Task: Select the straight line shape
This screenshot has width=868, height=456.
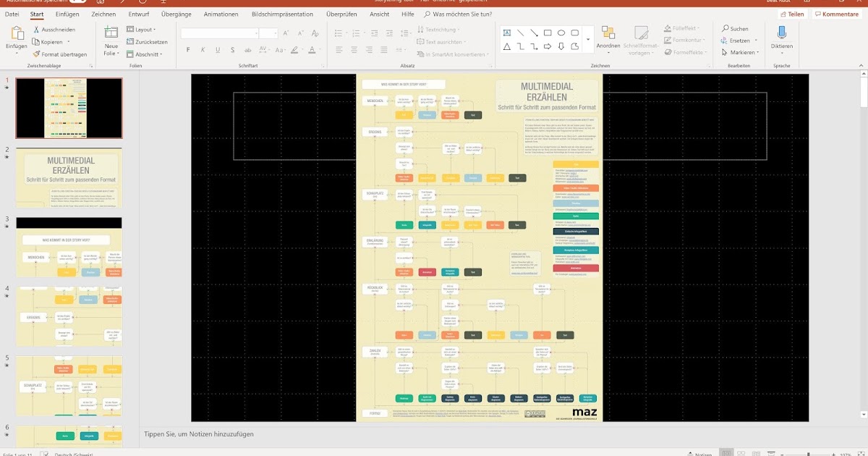Action: point(520,33)
